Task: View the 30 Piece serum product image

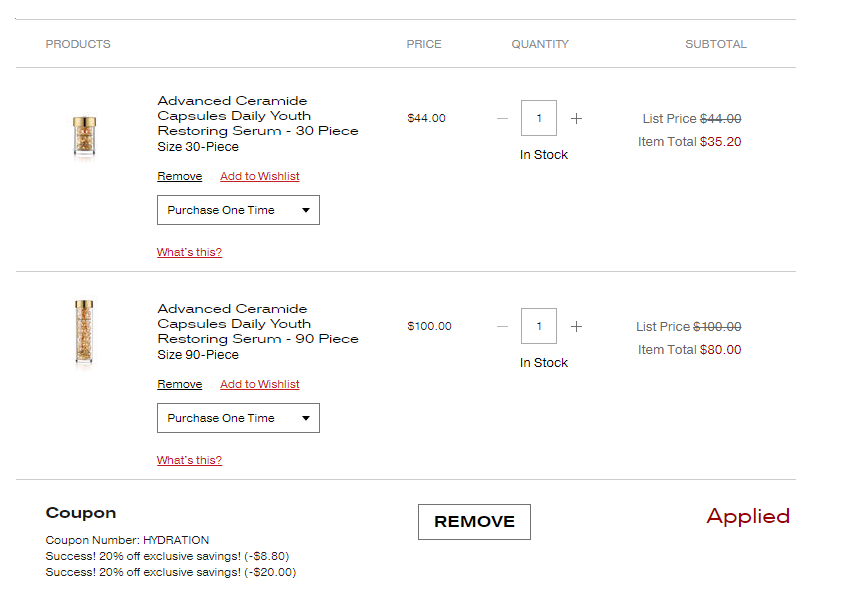Action: 84,137
